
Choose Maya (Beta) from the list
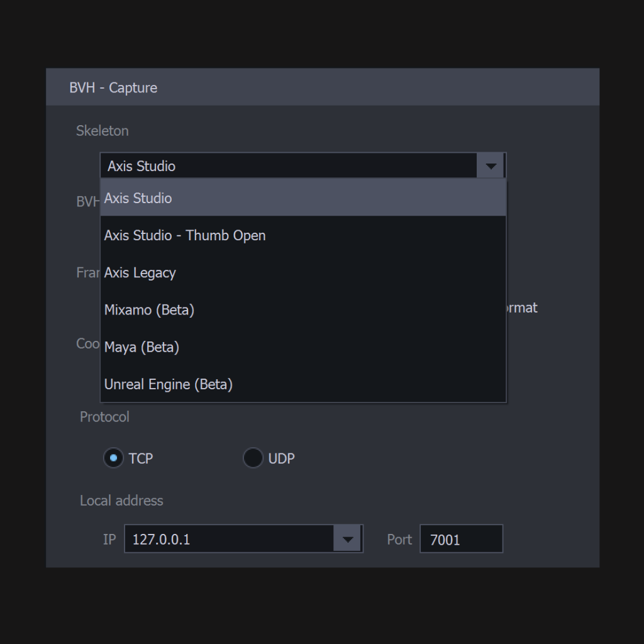point(303,347)
